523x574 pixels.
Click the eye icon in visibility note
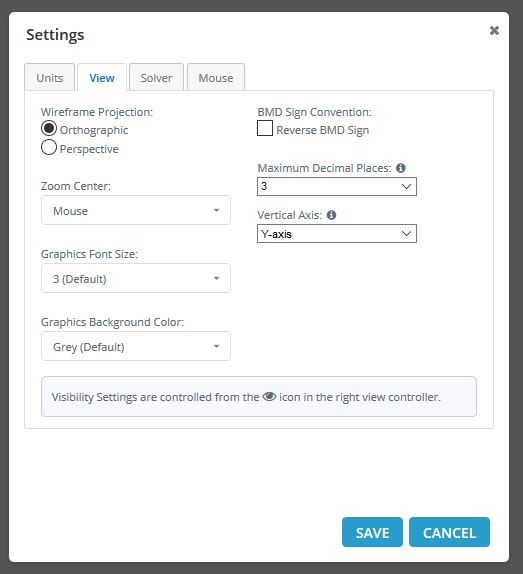(269, 396)
